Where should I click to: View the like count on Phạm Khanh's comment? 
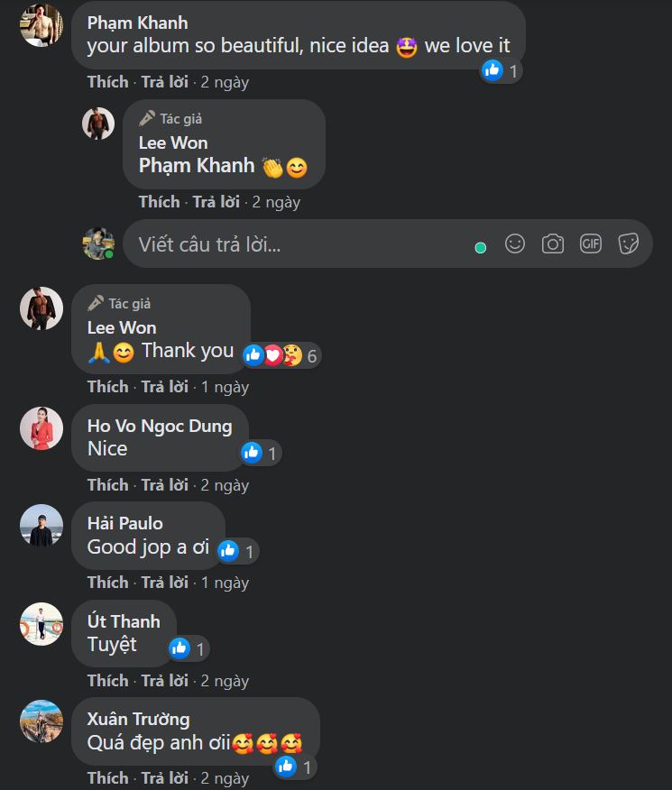pyautogui.click(x=501, y=71)
